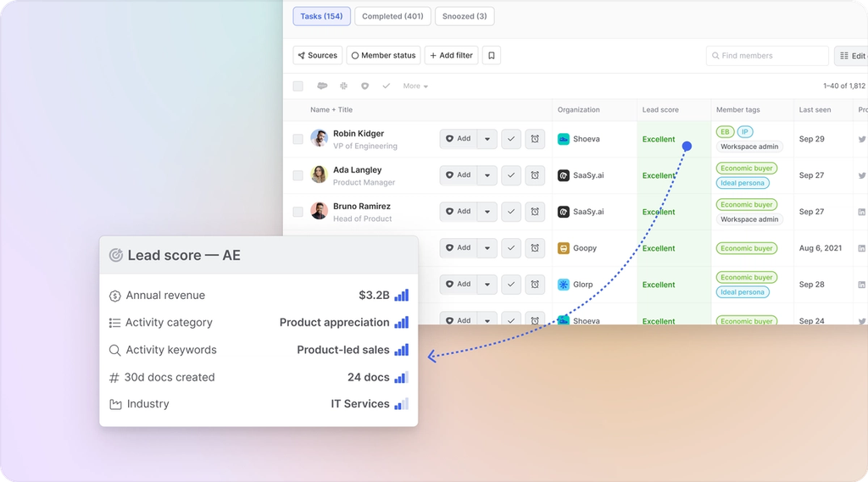
Task: Click the Shoeva logo in Robin Kidger's row
Action: pos(563,139)
